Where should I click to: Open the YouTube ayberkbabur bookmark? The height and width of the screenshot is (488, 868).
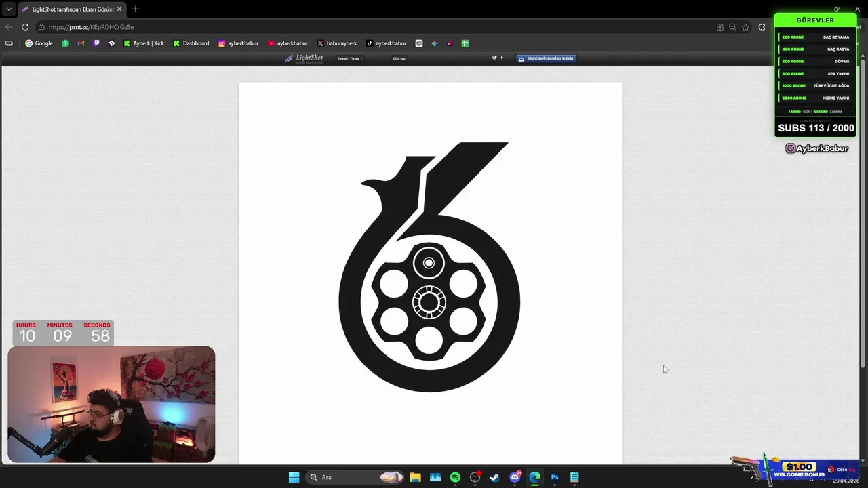[x=288, y=43]
